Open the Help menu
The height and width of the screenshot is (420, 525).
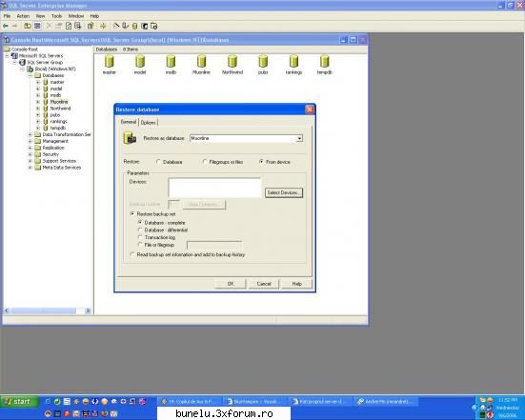94,16
